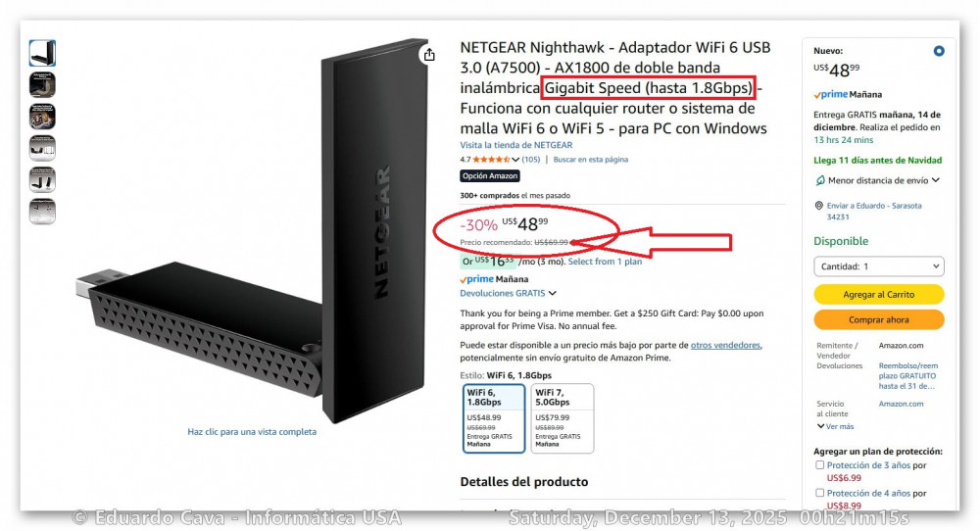Open Visita la tienda de NETGEAR link

(516, 145)
